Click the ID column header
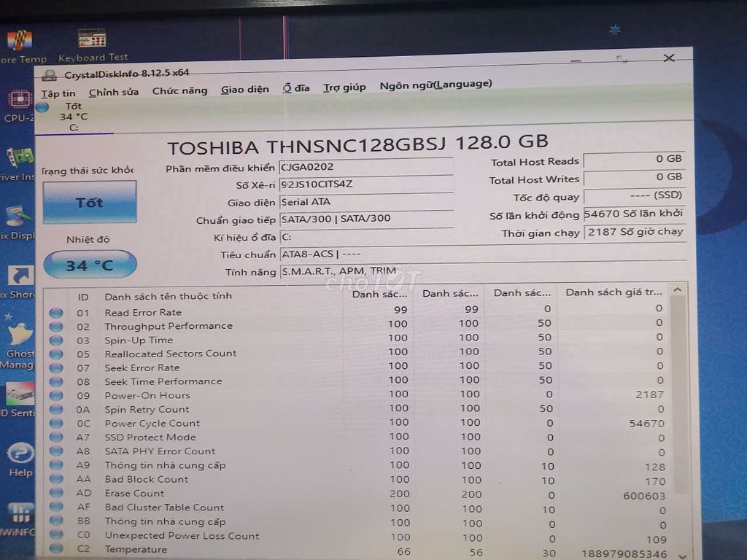 click(83, 297)
